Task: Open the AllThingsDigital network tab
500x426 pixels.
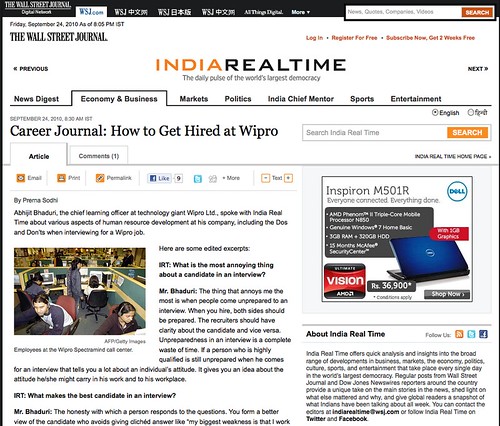Action: click(263, 12)
